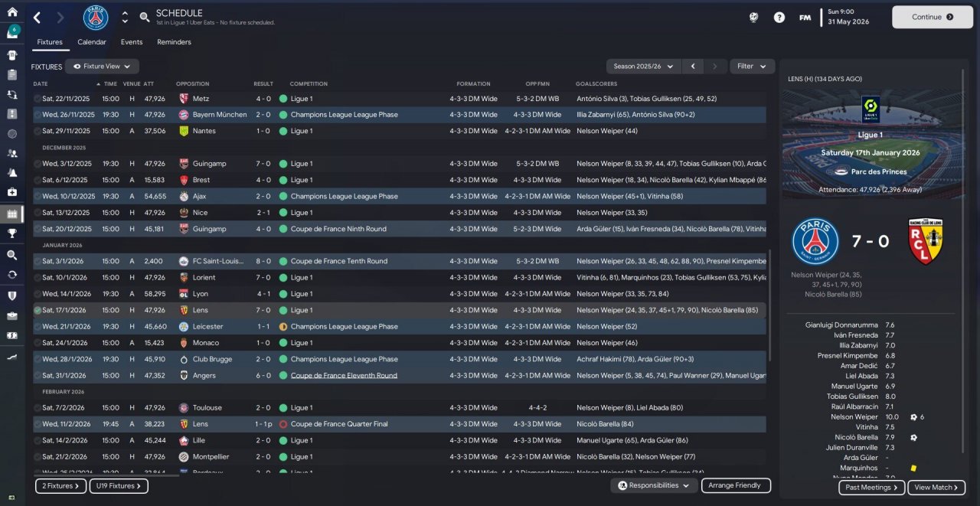Image resolution: width=980 pixels, height=506 pixels.
Task: Open the Coupe de France Eleventh Round link
Action: click(x=344, y=376)
